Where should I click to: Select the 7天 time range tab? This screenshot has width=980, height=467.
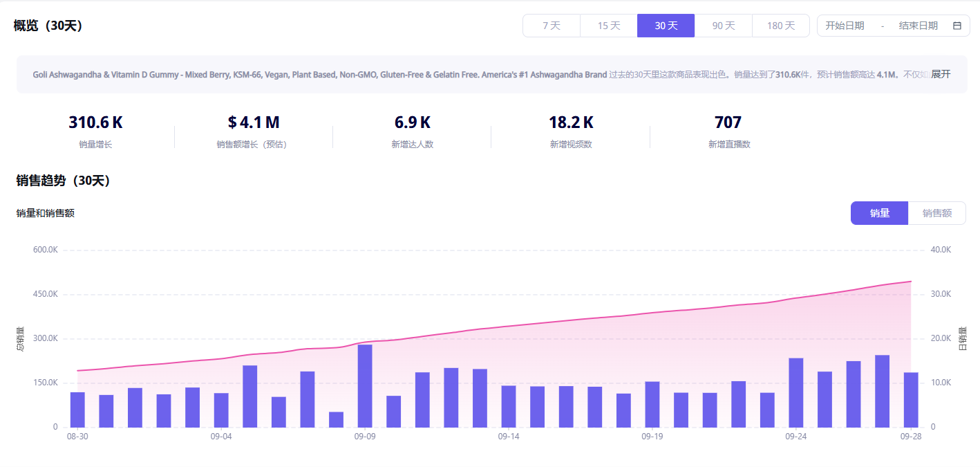[551, 26]
